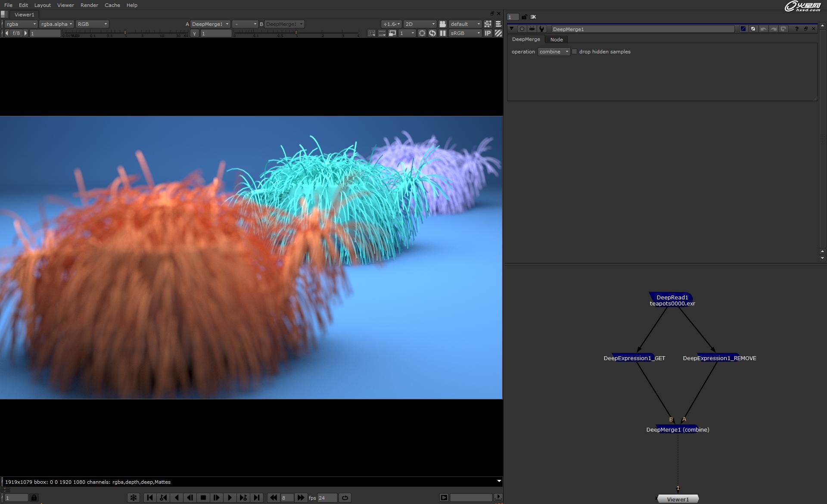Click the properties bin lock icon
The height and width of the screenshot is (504, 827).
point(524,17)
